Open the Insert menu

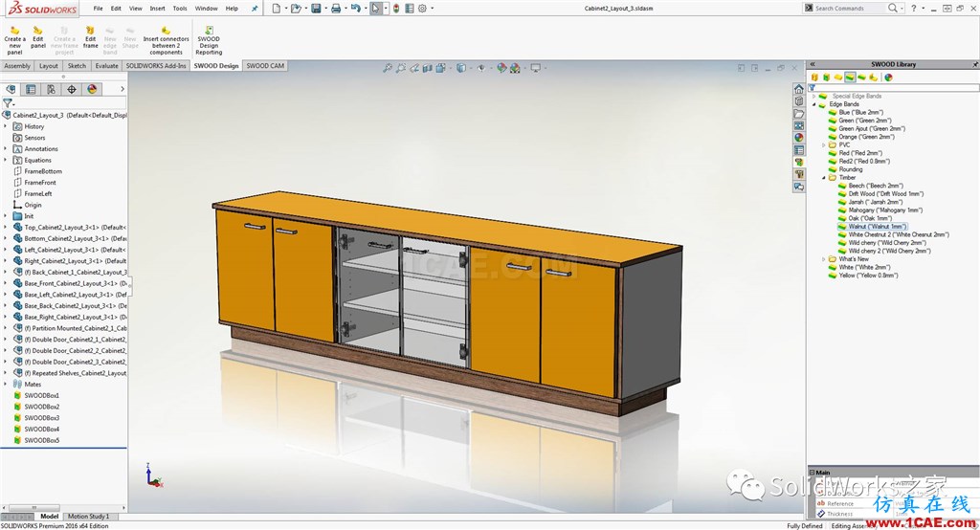click(x=158, y=9)
